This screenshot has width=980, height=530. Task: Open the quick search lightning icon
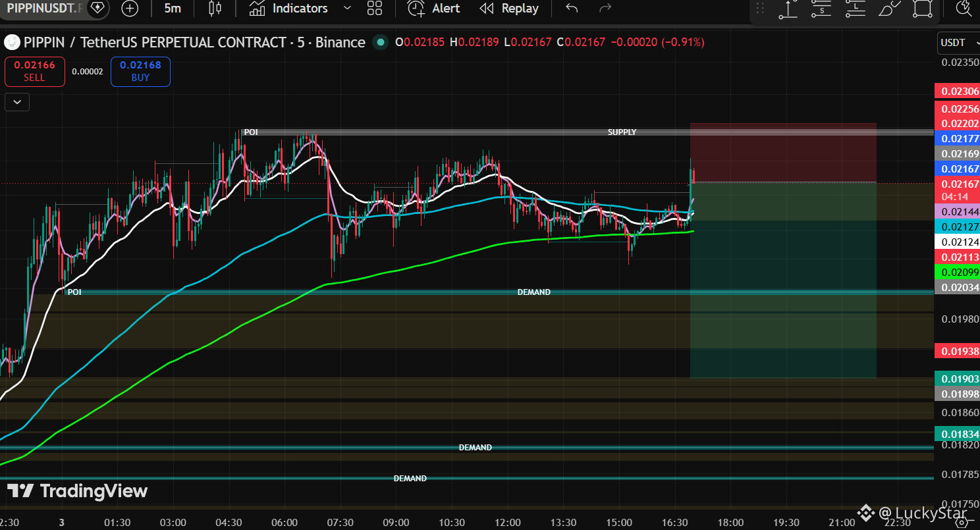pyautogui.click(x=964, y=9)
